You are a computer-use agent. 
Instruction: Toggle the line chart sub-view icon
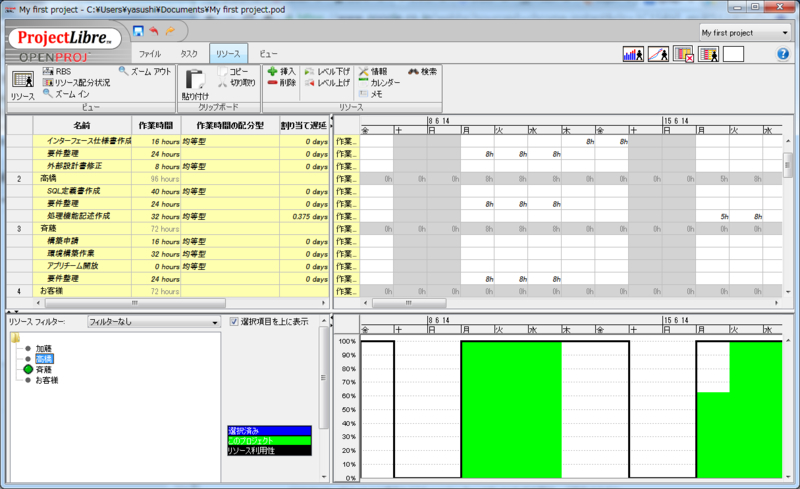click(658, 54)
